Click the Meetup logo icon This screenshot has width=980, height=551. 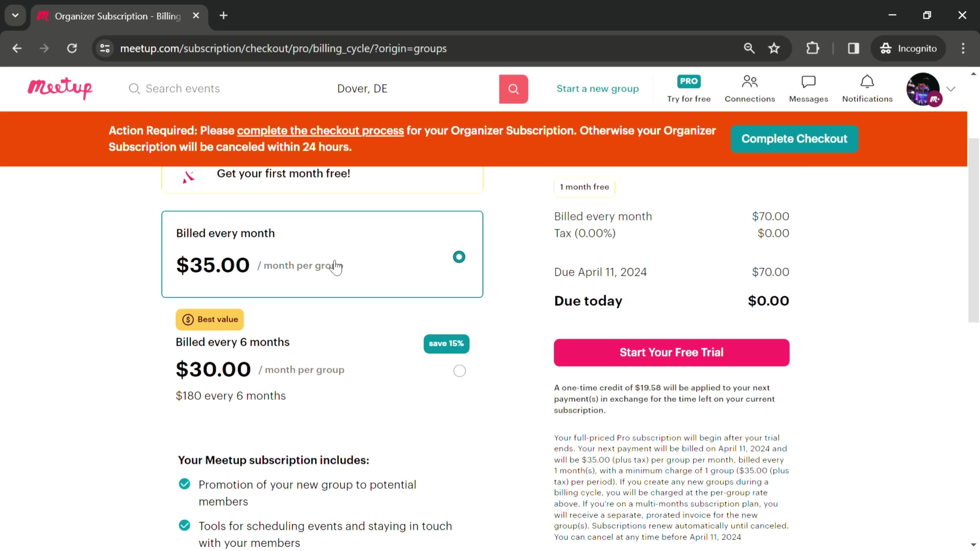click(60, 88)
